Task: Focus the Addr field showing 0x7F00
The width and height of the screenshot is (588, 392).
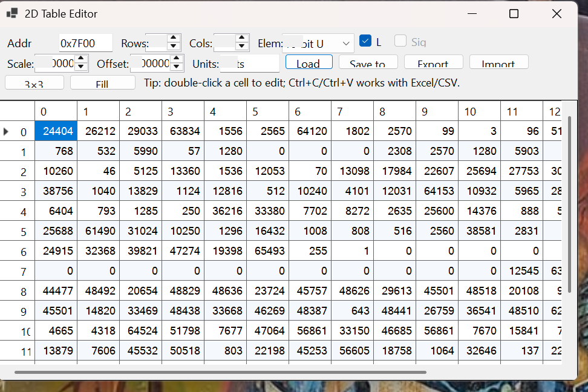Action: pos(85,44)
